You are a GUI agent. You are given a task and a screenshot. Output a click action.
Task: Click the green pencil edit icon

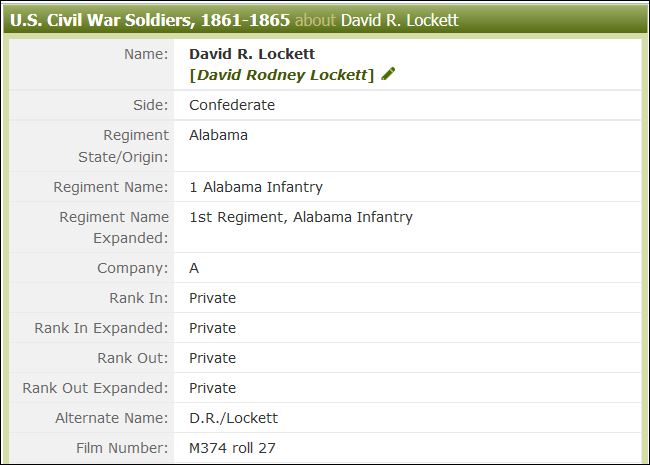(388, 74)
